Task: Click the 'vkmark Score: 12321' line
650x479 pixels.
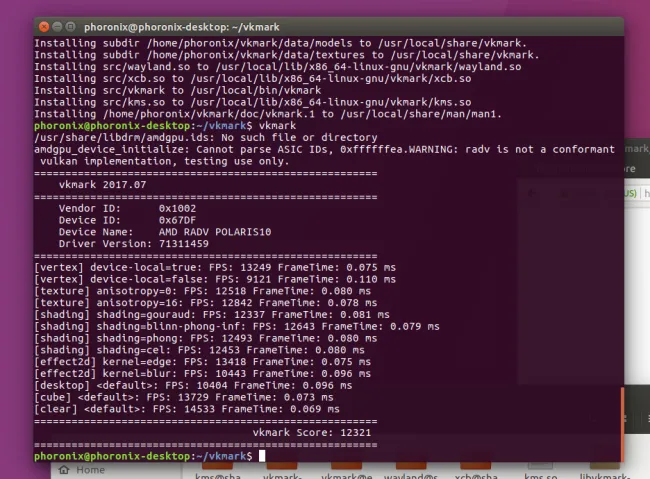Action: pos(312,433)
